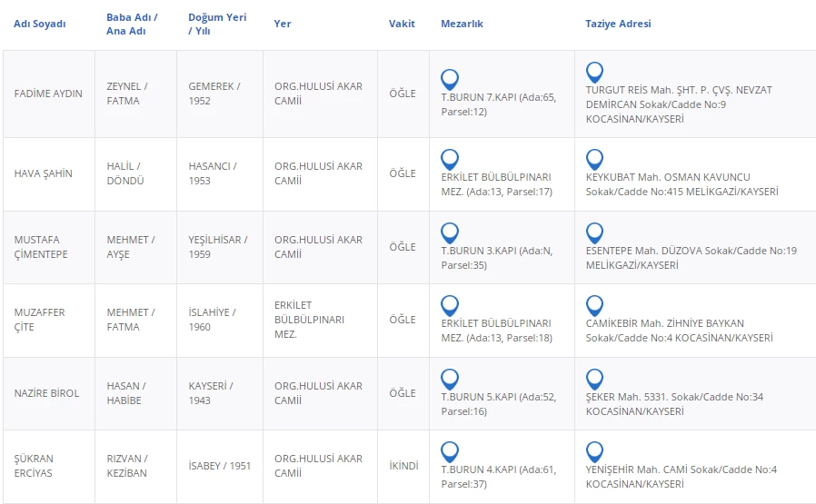Open cemetery pin for Muzaffer Çite

point(450,305)
